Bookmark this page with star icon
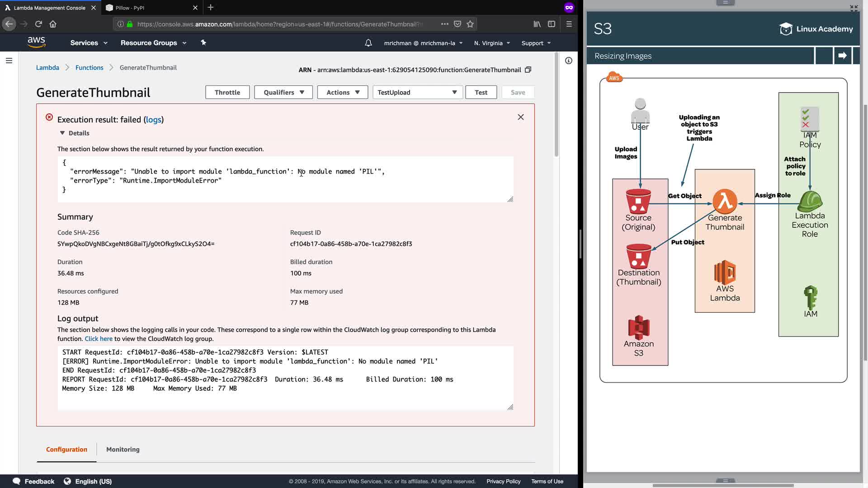 point(470,24)
